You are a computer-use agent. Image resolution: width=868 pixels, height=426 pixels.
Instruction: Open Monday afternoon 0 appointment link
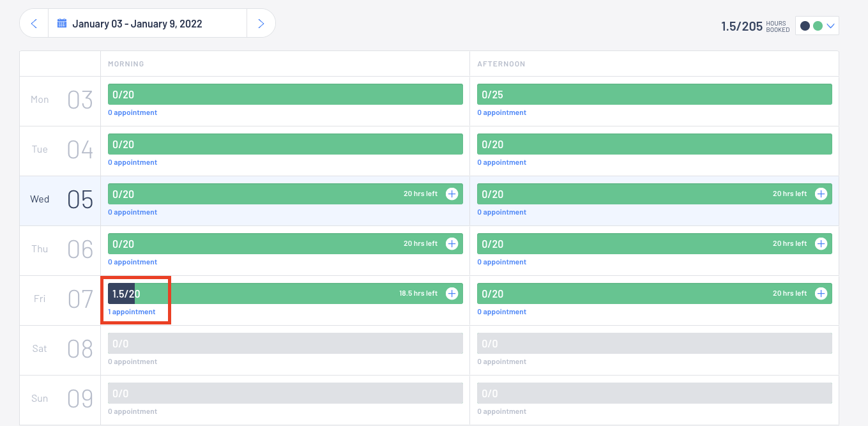(x=501, y=112)
